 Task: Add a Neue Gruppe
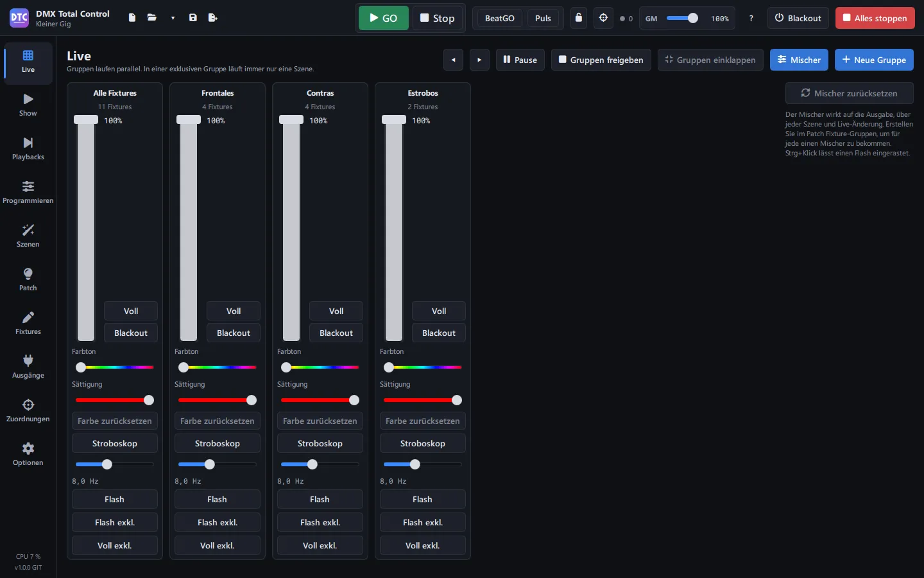(x=874, y=60)
